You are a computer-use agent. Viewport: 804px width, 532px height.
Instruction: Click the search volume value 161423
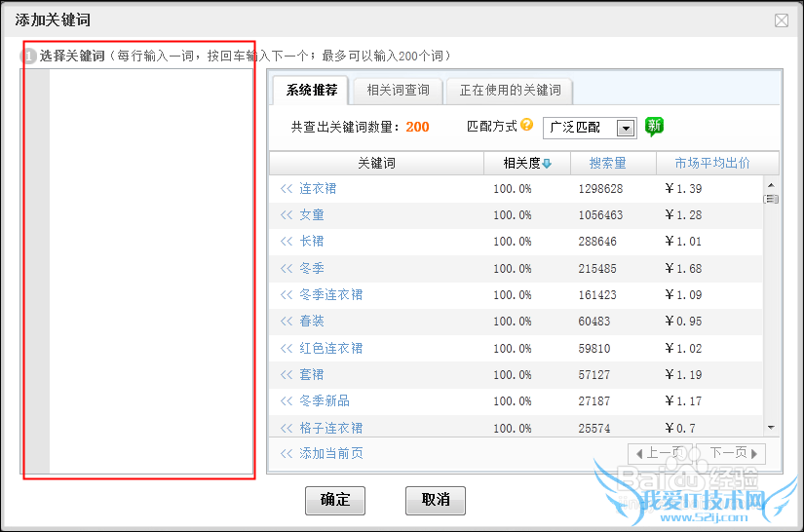coord(597,295)
